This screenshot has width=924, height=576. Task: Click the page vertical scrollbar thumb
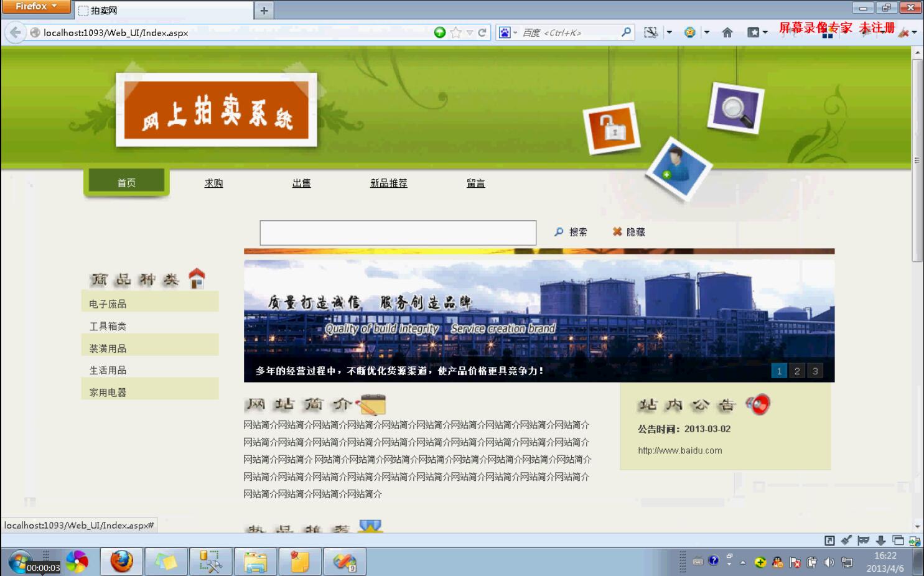[917, 160]
